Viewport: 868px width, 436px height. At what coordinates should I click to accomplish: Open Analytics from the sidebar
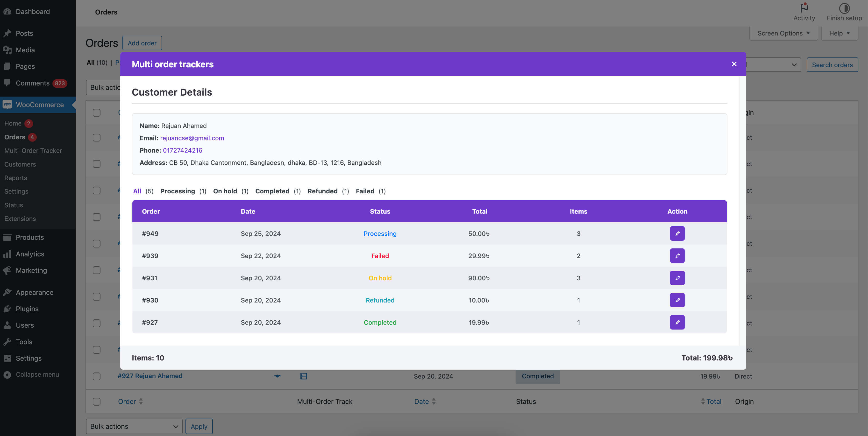(x=30, y=254)
